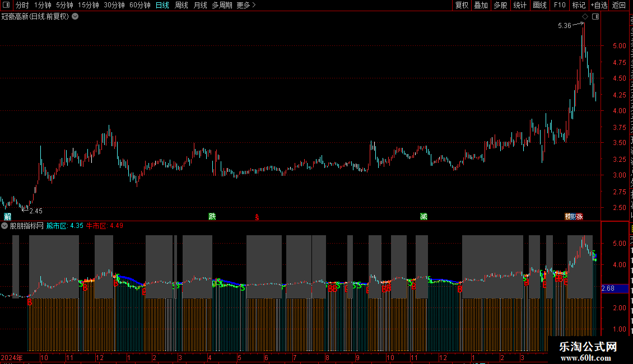The image size is (633, 364).
Task: Select the 1分钟 period
Action: 43,5
